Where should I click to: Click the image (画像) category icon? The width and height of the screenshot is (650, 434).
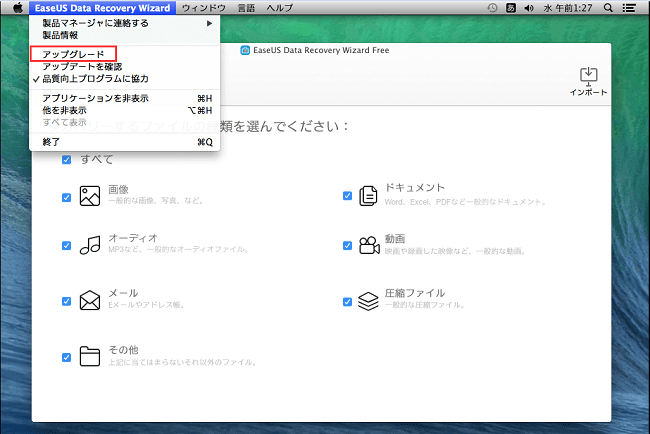(90, 196)
